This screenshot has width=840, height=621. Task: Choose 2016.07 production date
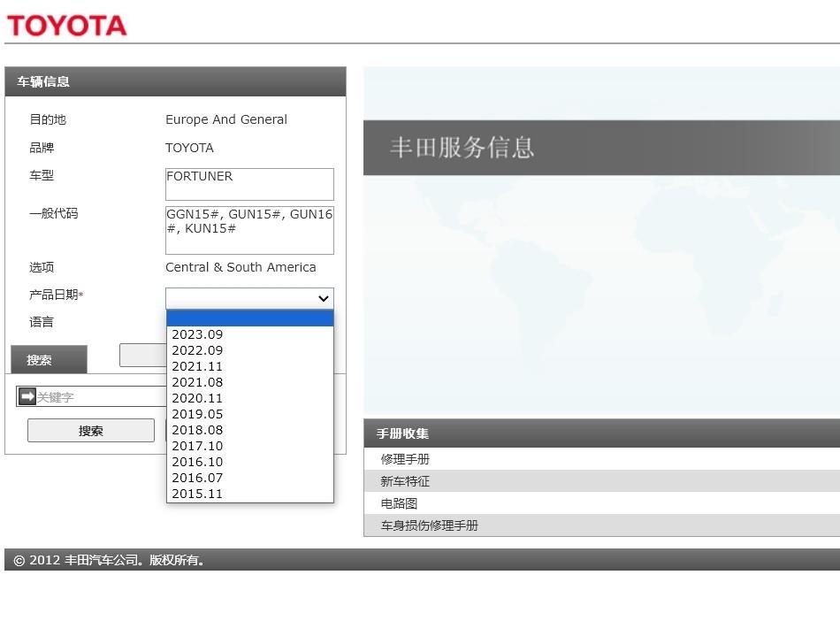pyautogui.click(x=249, y=478)
